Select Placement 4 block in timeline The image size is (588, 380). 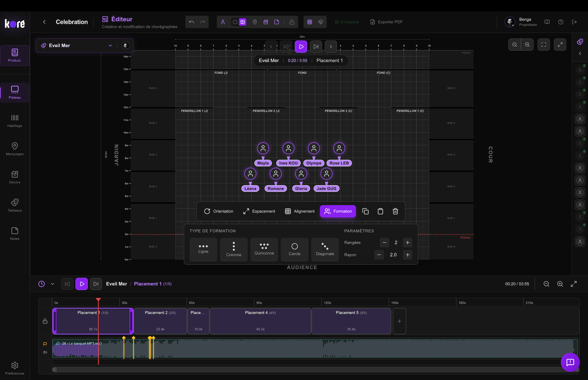[260, 321]
